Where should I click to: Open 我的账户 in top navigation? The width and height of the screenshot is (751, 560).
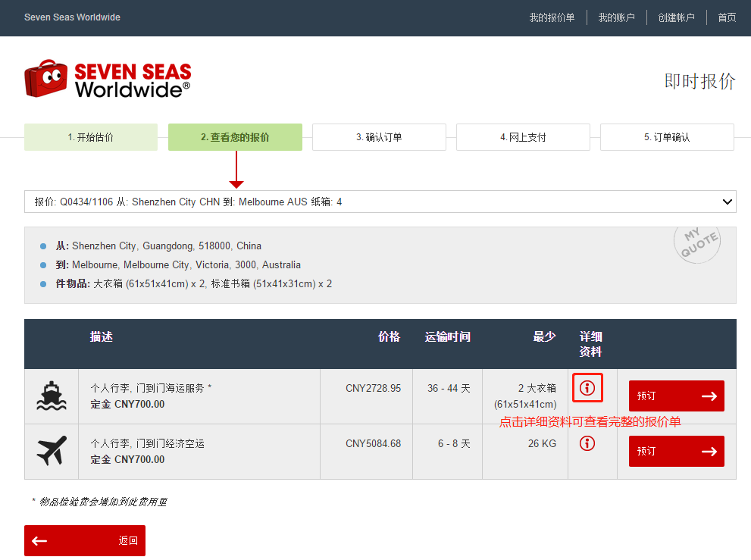tap(616, 17)
